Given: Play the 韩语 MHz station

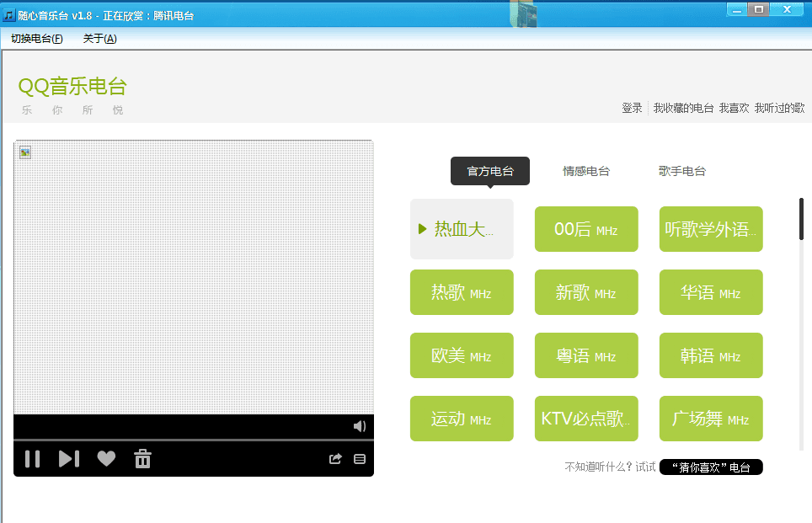Looking at the screenshot, I should 711,355.
